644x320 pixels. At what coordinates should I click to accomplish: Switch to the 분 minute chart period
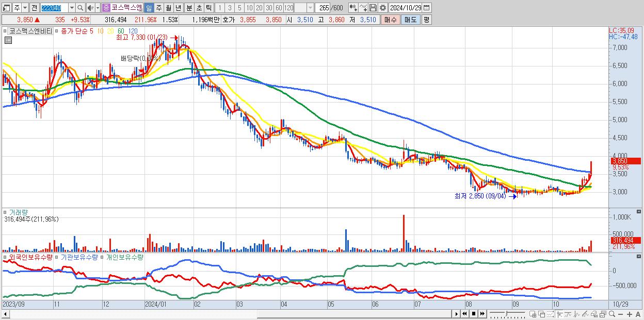pos(188,8)
